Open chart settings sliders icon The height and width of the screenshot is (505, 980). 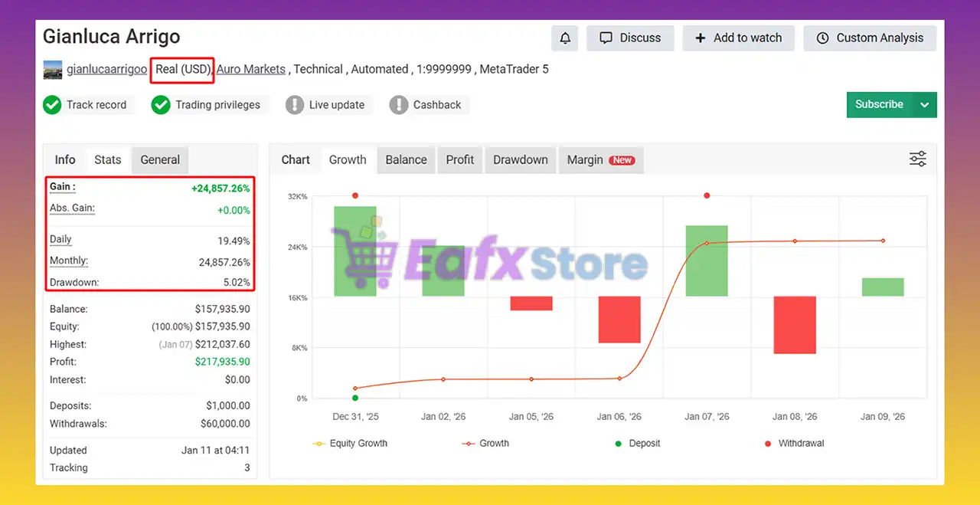(917, 159)
